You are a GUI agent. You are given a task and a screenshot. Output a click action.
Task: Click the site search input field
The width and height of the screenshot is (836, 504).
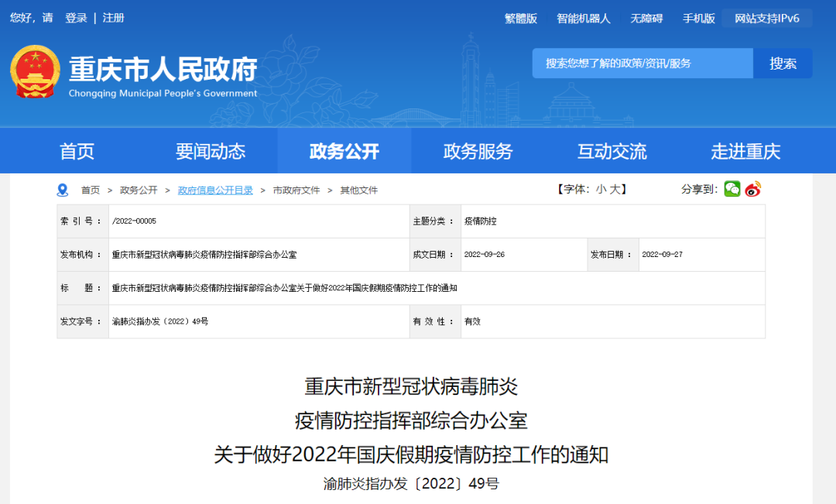[x=642, y=63]
